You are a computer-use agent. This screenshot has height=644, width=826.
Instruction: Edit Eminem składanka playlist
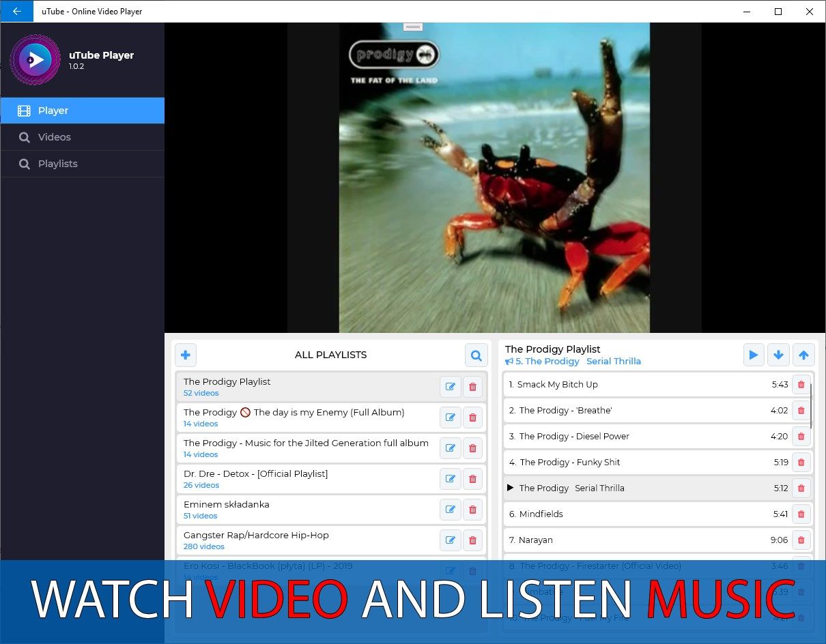pyautogui.click(x=451, y=510)
